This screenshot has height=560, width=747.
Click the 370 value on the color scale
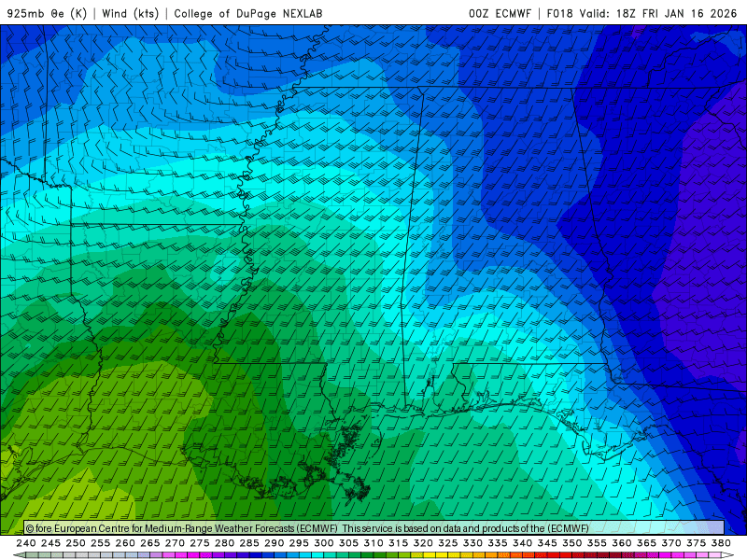tap(671, 543)
